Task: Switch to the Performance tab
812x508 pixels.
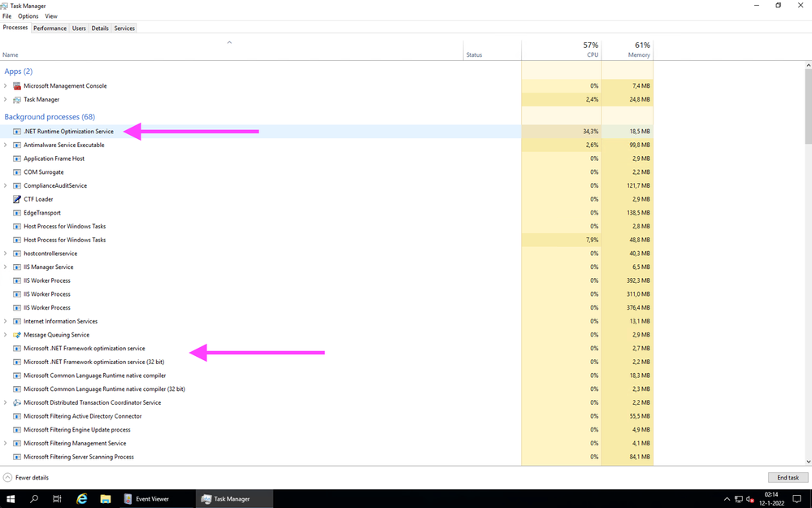Action: tap(50, 28)
